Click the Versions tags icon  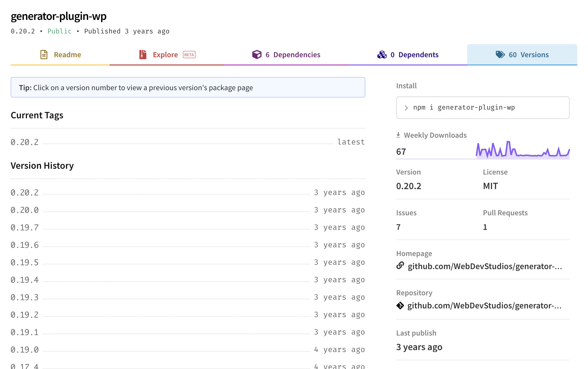tap(500, 55)
